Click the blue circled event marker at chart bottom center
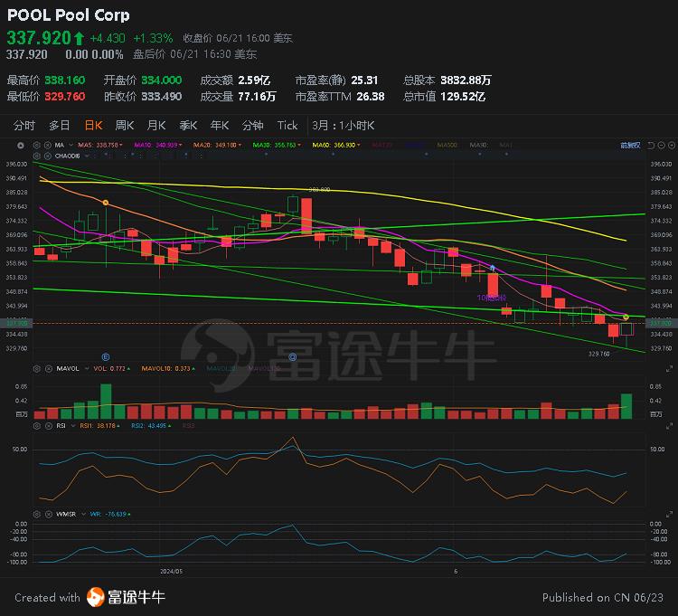This screenshot has width=678, height=616. point(293,357)
